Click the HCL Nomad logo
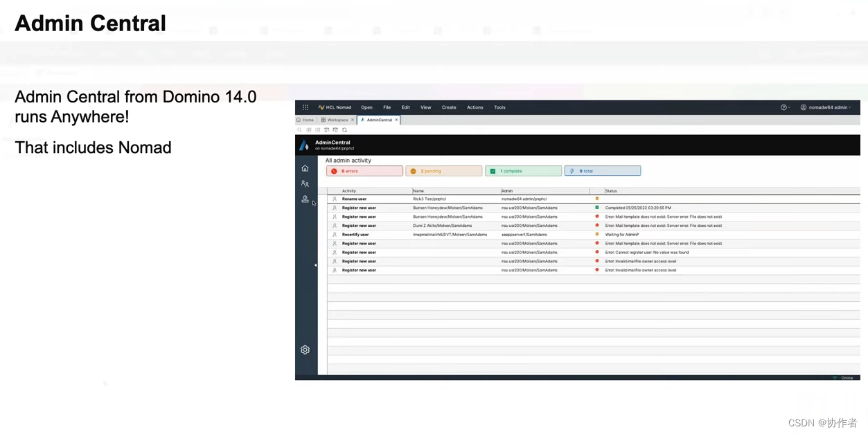This screenshot has height=434, width=868. (x=335, y=107)
